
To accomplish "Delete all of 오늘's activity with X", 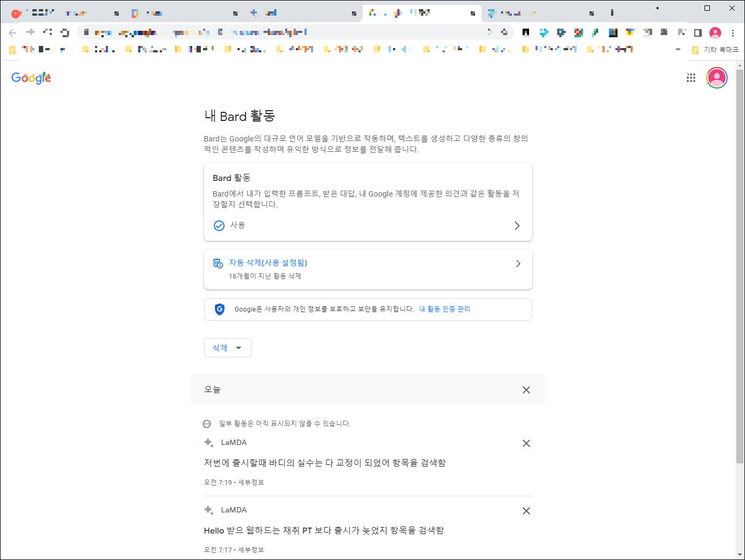I will click(x=526, y=390).
